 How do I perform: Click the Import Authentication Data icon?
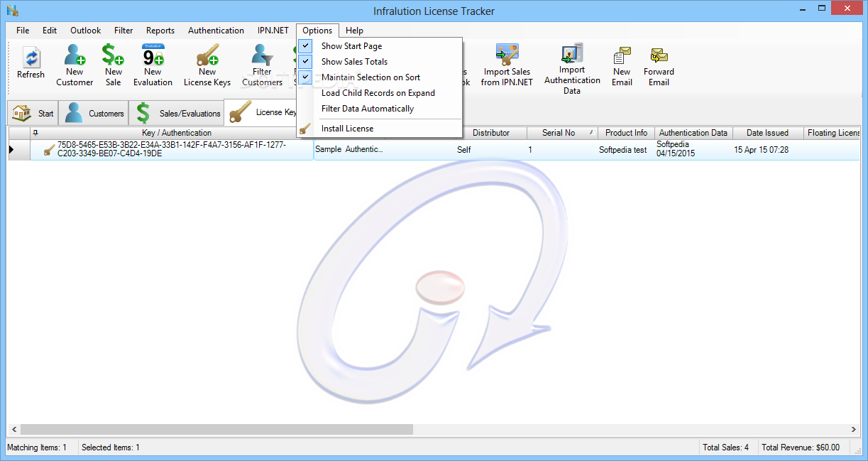tap(572, 53)
